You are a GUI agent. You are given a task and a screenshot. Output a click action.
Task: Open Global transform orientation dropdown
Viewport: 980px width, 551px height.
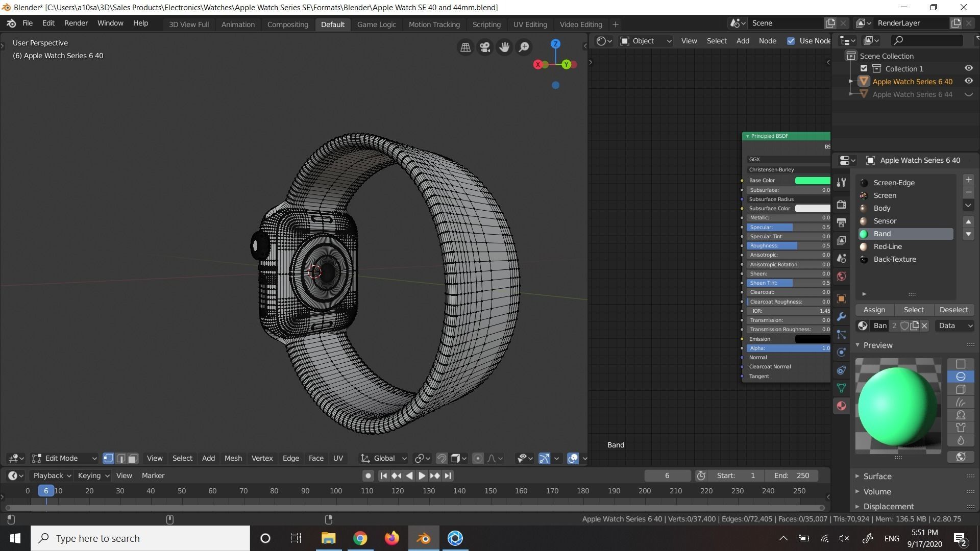[x=383, y=458]
